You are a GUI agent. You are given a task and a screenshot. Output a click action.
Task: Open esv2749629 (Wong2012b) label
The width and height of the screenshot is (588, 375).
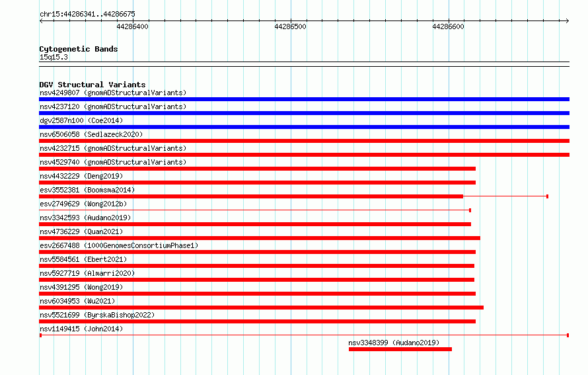[x=83, y=204]
